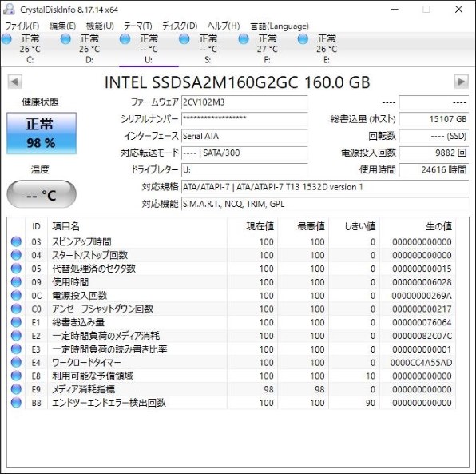This screenshot has height=474, width=476.
Task: Click the 対応機能 field S.M.A.R.T., NCQ
Action: (x=325, y=204)
